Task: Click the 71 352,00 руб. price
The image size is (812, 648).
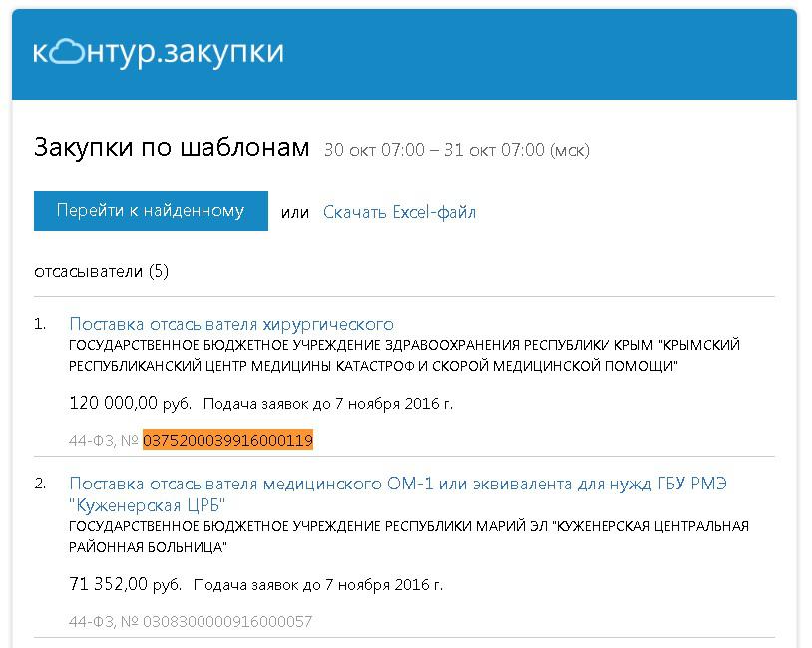Action: tap(126, 584)
